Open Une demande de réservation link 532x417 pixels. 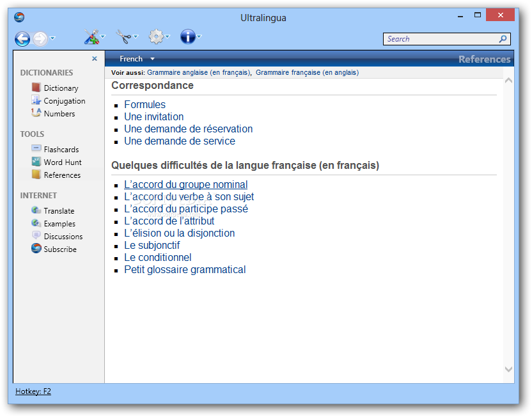point(188,129)
